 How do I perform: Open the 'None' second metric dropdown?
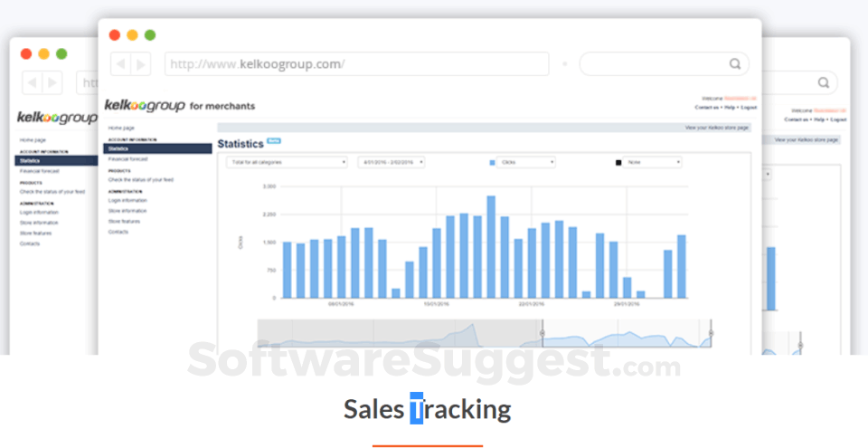point(652,162)
